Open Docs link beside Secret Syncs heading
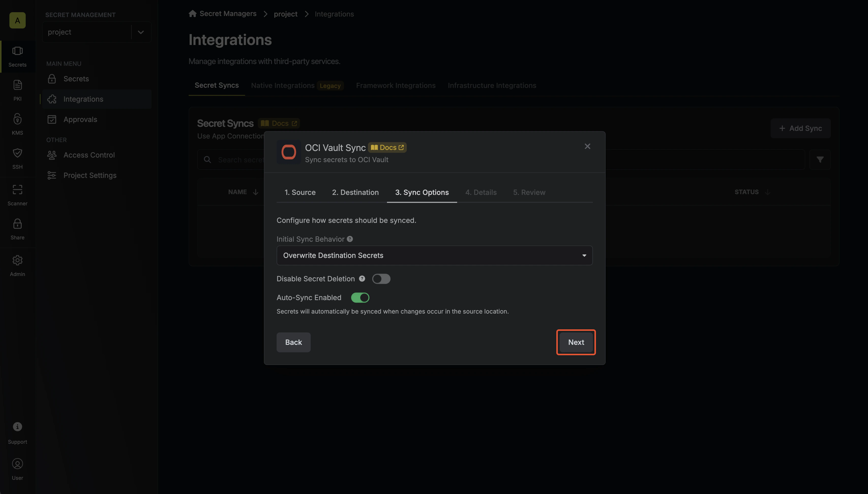Image resolution: width=868 pixels, height=494 pixels. pos(279,123)
